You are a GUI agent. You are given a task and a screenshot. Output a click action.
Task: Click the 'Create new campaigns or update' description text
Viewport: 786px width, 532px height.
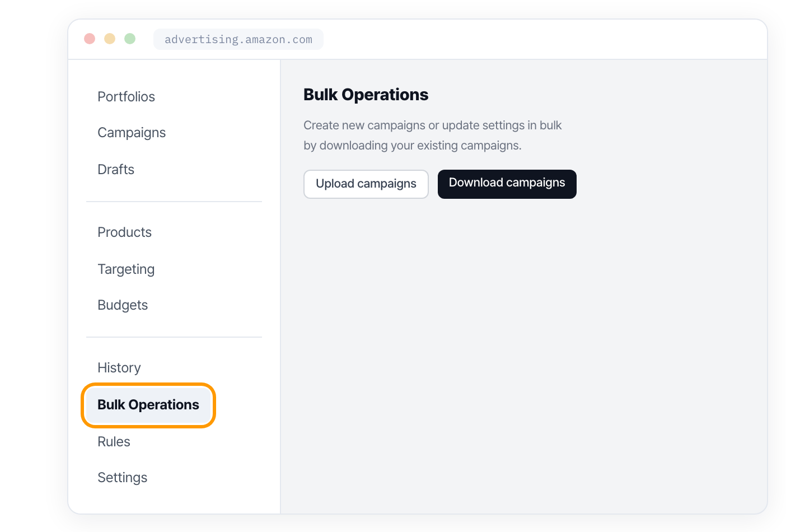point(433,136)
